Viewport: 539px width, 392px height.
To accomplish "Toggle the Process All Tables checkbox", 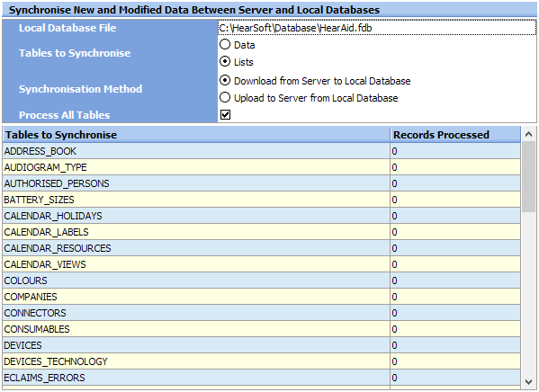I will click(x=226, y=114).
